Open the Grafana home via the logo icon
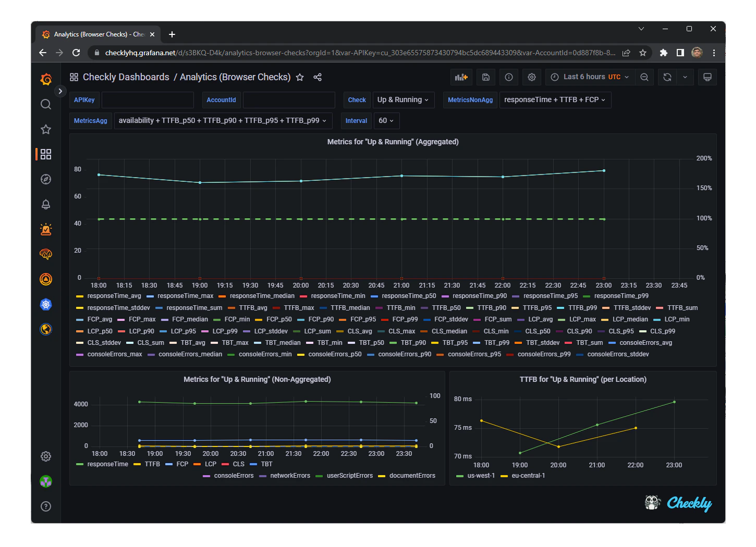The width and height of the screenshot is (756, 547). 46,79
